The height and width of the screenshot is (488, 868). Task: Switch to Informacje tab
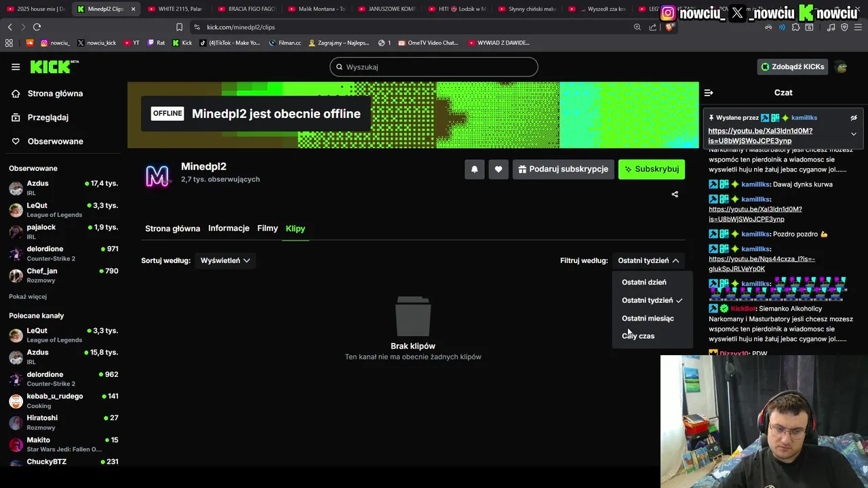click(x=229, y=228)
